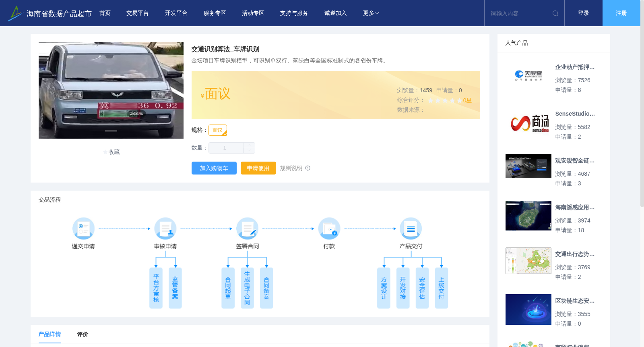Open 开发平台 navigation item
The width and height of the screenshot is (644, 347).
point(176,13)
